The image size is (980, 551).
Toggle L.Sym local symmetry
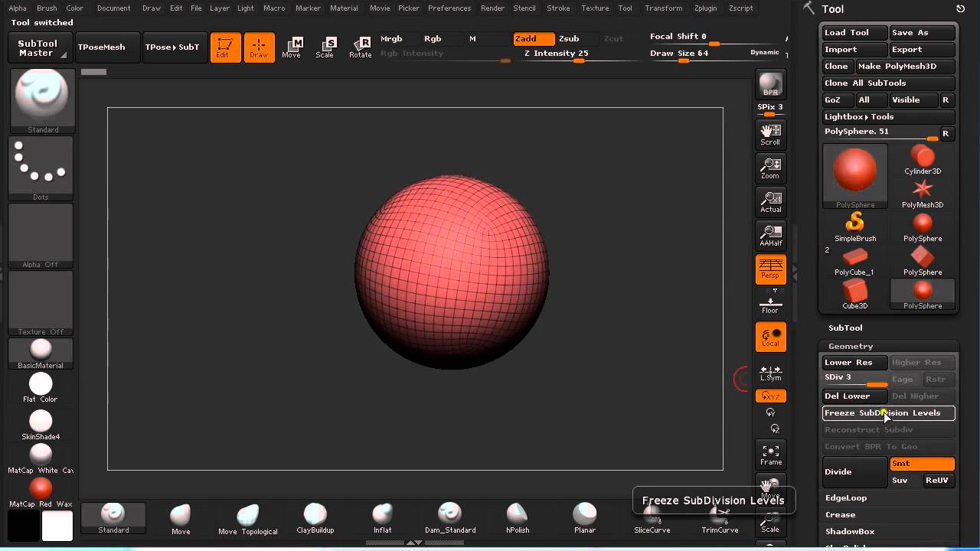coord(770,372)
